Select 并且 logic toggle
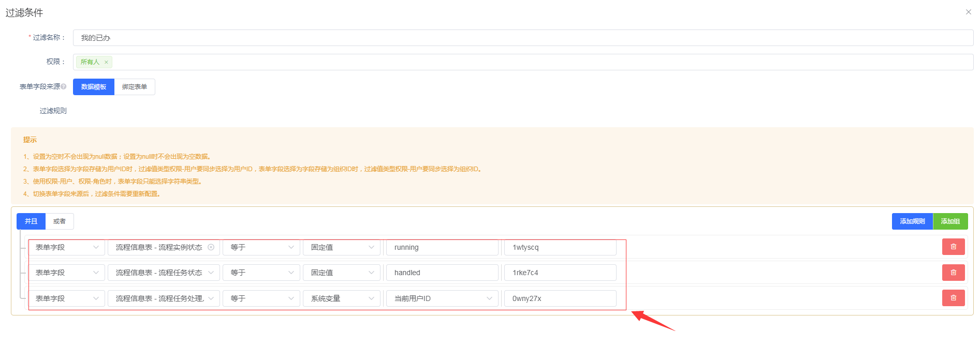Screen dimensions: 980x346 31,221
